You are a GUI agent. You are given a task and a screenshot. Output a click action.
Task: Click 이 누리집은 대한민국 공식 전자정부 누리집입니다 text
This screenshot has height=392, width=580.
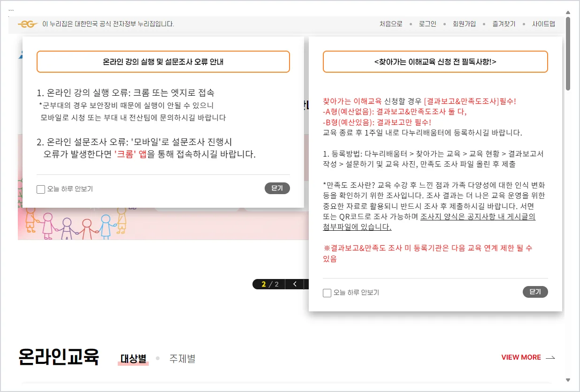click(108, 24)
